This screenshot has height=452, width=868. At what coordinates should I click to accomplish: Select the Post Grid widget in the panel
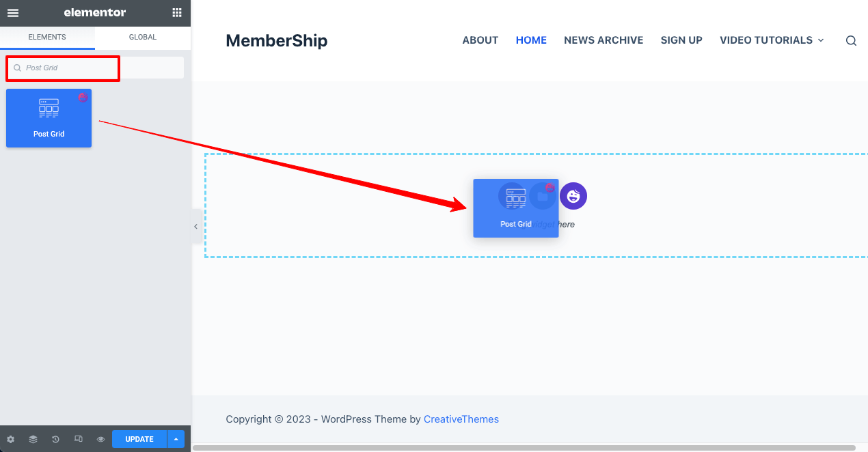point(49,118)
